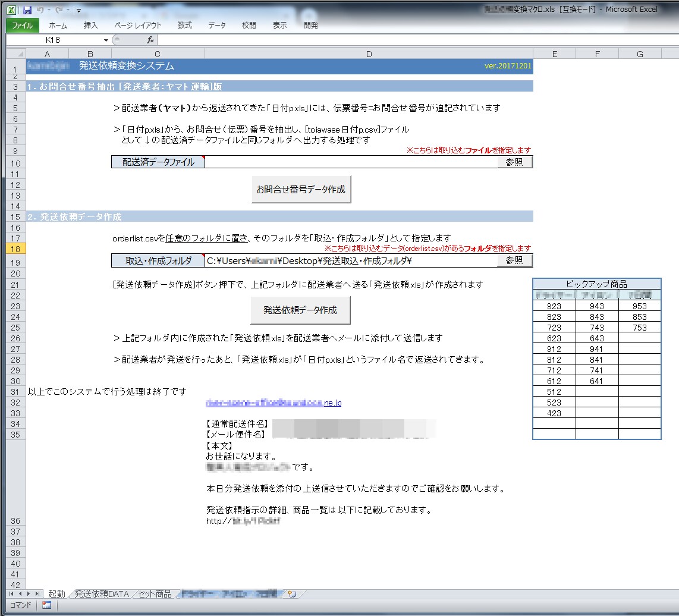Click the ピックアップ商品 table header cell
The height and width of the screenshot is (616, 679).
click(x=597, y=284)
